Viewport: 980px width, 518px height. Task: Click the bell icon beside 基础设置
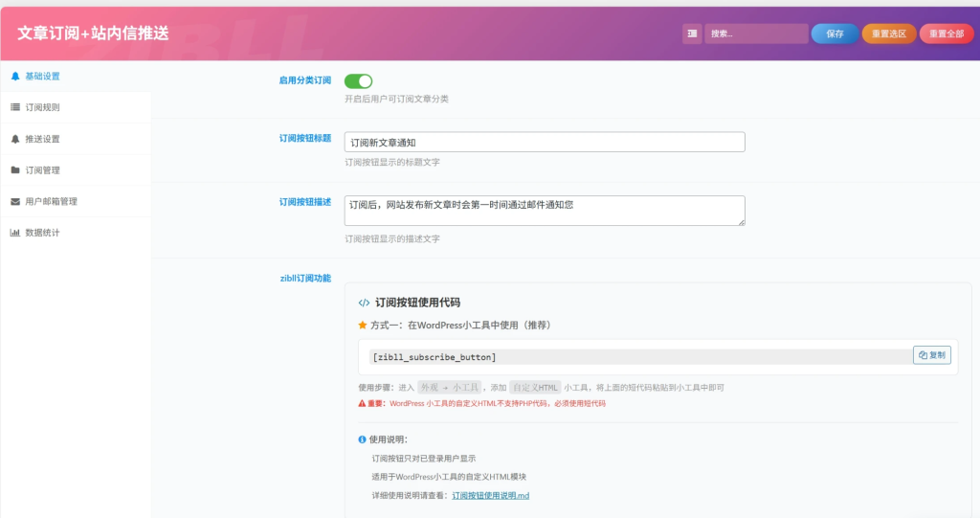pyautogui.click(x=15, y=77)
